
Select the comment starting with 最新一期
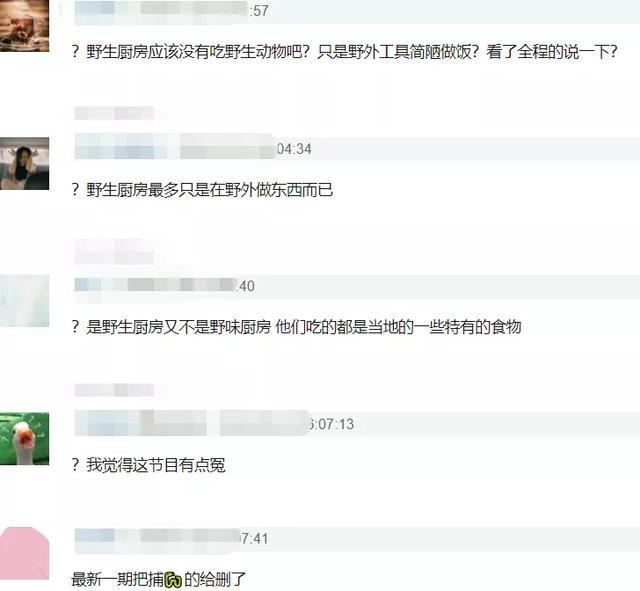point(158,580)
